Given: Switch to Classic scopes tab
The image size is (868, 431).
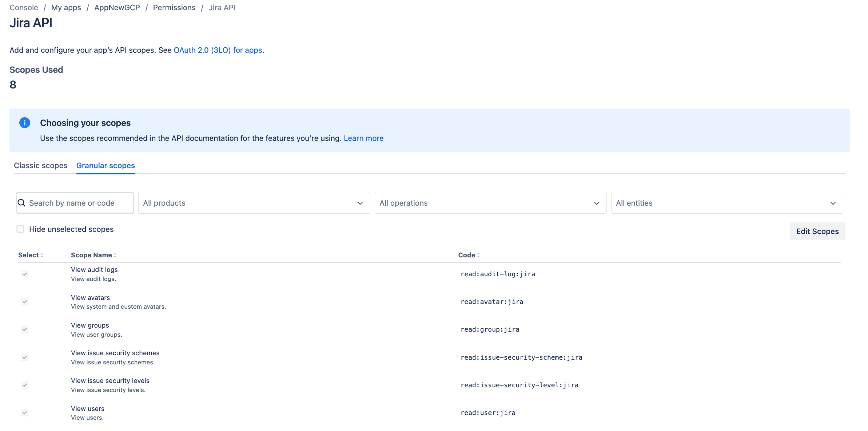Looking at the screenshot, I should [41, 166].
